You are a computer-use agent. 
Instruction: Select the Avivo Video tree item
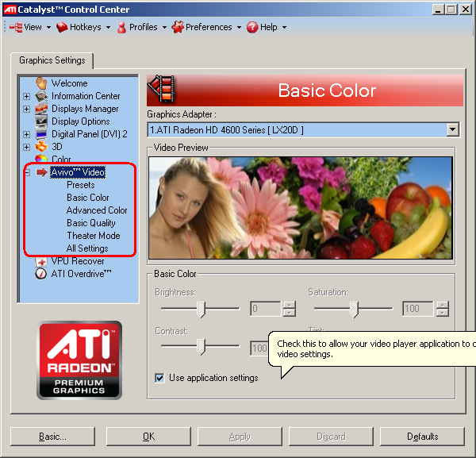pyautogui.click(x=78, y=172)
